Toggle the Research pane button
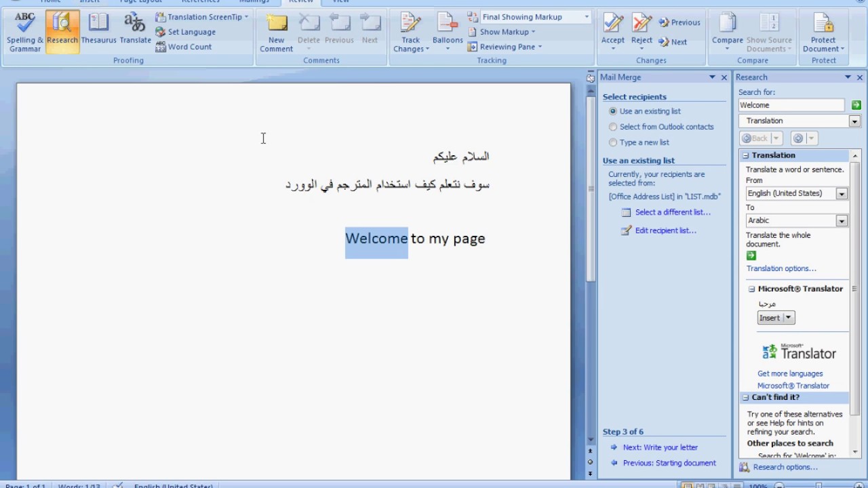Screen dimensions: 868x488 [62, 32]
